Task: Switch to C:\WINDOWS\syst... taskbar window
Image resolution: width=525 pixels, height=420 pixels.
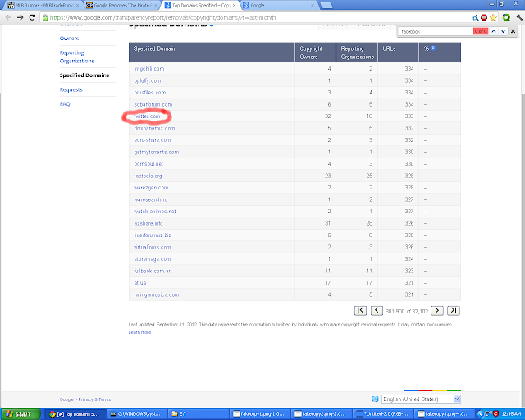Action: coord(136,414)
